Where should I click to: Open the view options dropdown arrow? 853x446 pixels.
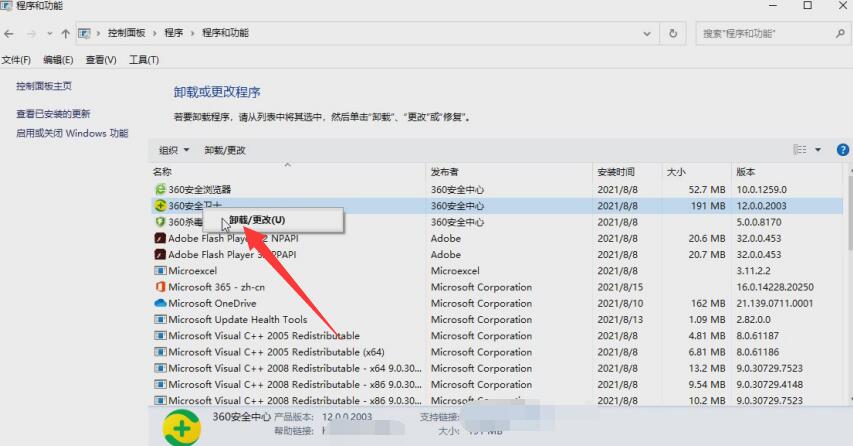(x=818, y=150)
